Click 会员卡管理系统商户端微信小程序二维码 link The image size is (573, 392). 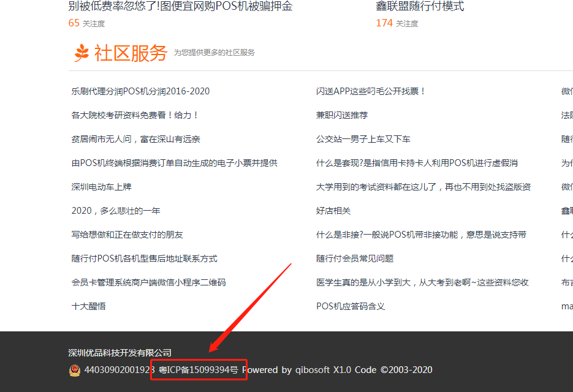pyautogui.click(x=148, y=282)
